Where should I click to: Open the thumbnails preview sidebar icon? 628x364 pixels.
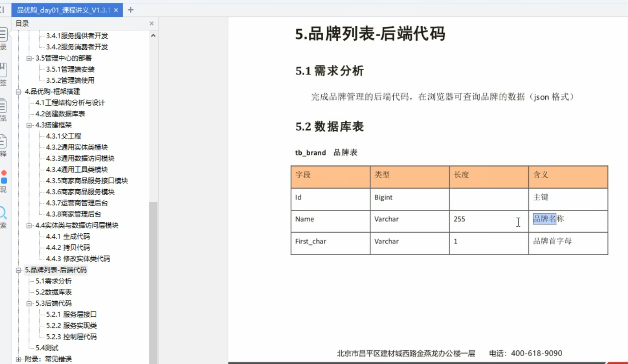click(x=3, y=106)
